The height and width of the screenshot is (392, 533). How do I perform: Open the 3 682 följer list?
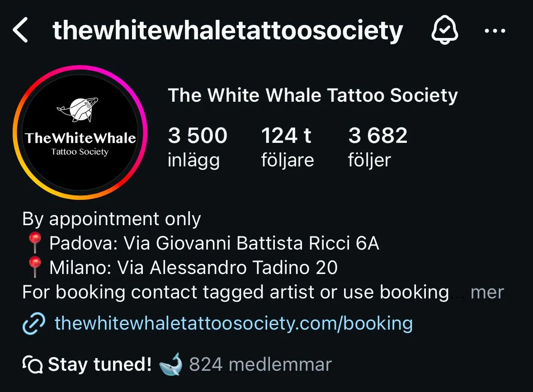pyautogui.click(x=377, y=146)
